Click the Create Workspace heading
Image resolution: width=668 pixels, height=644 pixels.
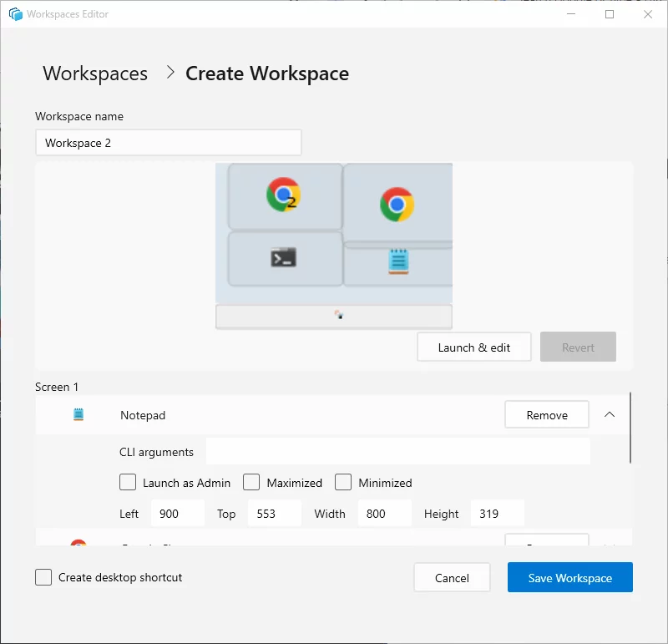(267, 74)
